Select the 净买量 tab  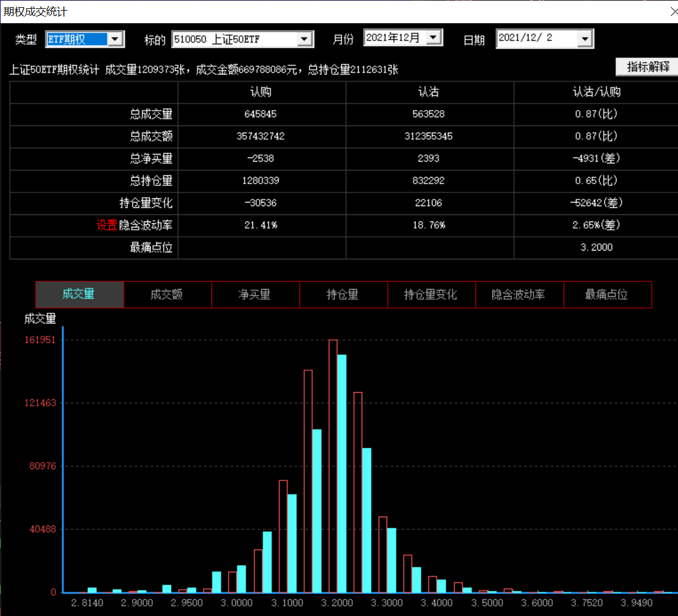pos(255,294)
